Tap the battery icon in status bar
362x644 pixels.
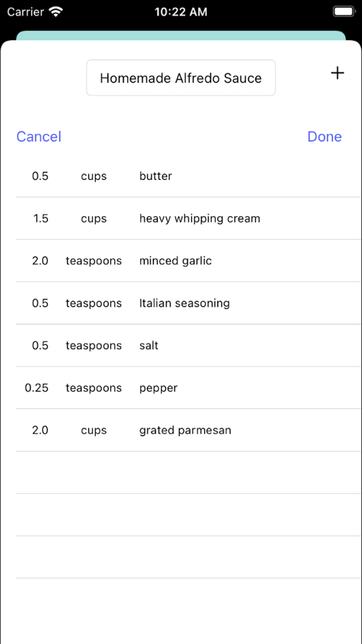(x=343, y=11)
